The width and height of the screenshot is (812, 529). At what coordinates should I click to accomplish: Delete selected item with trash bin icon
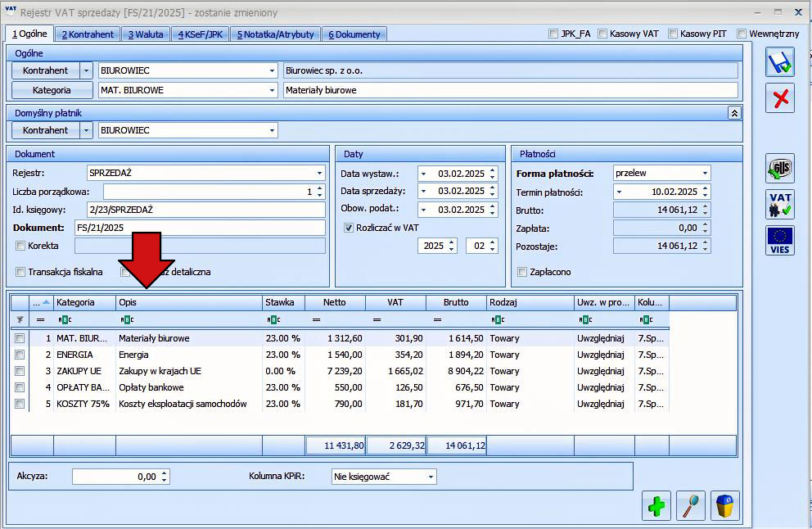[725, 506]
